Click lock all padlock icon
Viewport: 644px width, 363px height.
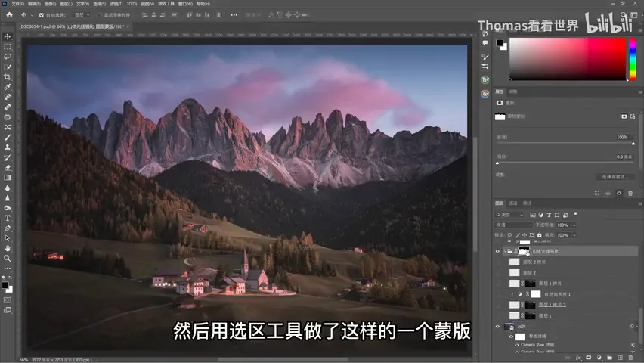pos(539,235)
